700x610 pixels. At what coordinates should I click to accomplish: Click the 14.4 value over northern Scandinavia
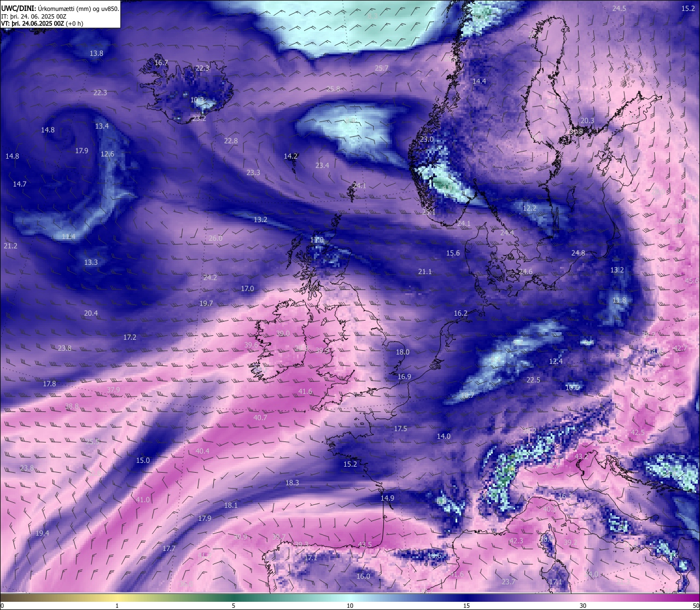point(479,81)
